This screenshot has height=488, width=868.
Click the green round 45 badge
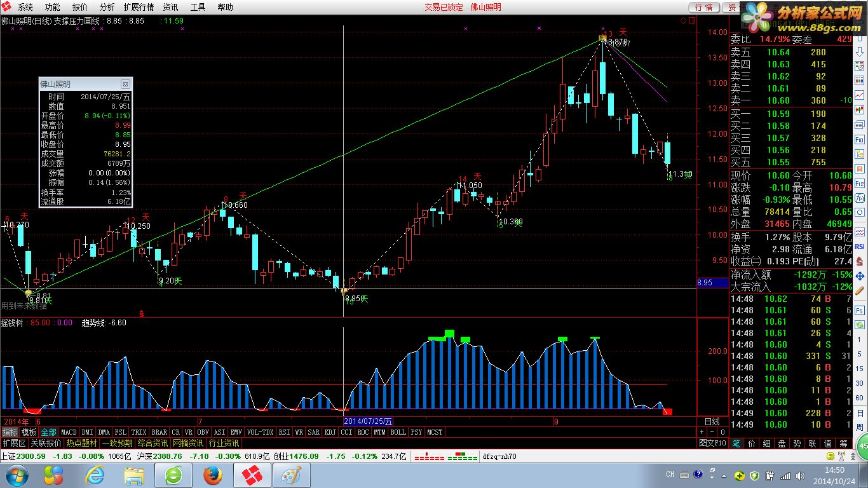tap(862, 445)
